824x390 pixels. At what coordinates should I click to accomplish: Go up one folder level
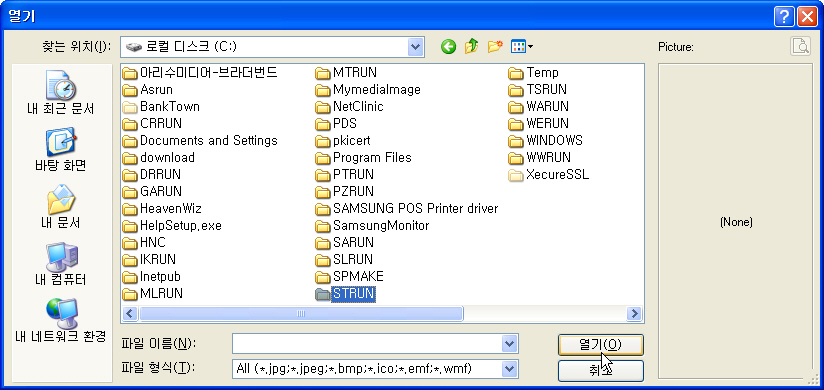471,47
